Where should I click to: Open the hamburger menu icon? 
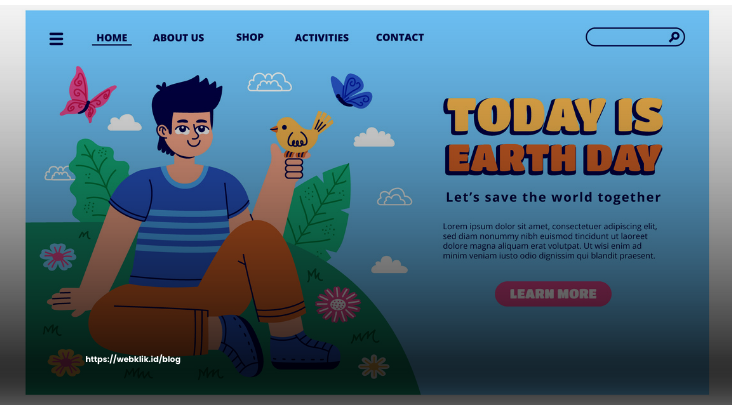click(56, 39)
